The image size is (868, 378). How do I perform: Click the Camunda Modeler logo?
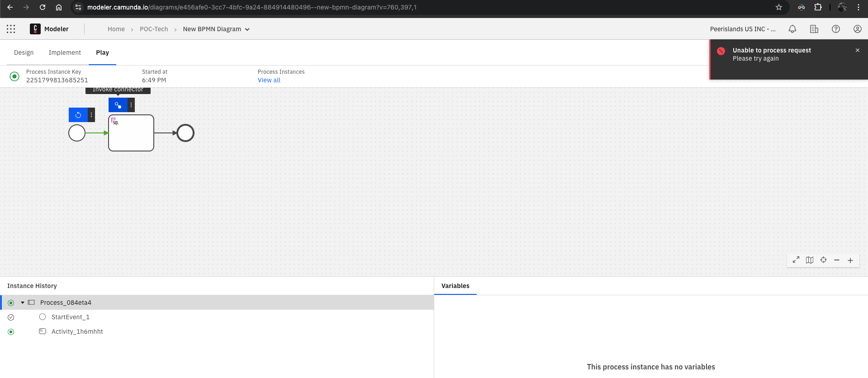[x=35, y=29]
